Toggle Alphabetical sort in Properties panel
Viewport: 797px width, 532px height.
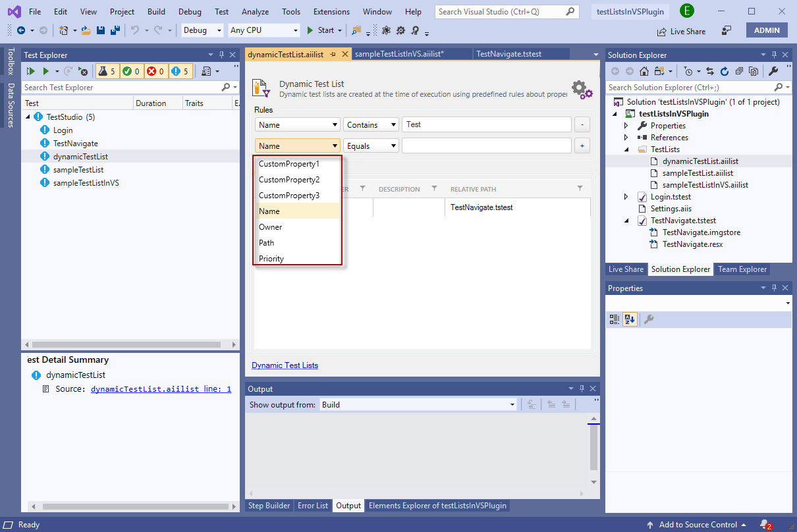coord(630,319)
